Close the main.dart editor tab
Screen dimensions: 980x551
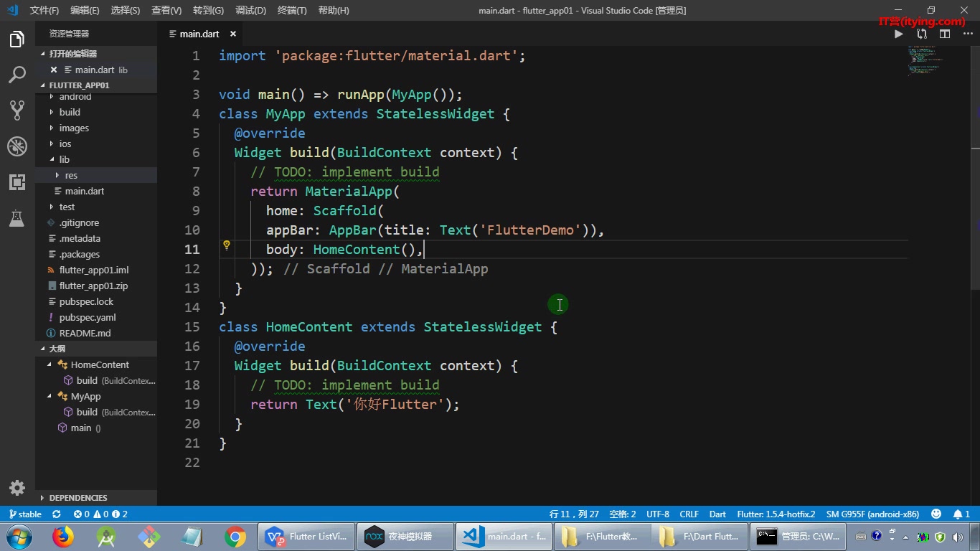pos(233,34)
